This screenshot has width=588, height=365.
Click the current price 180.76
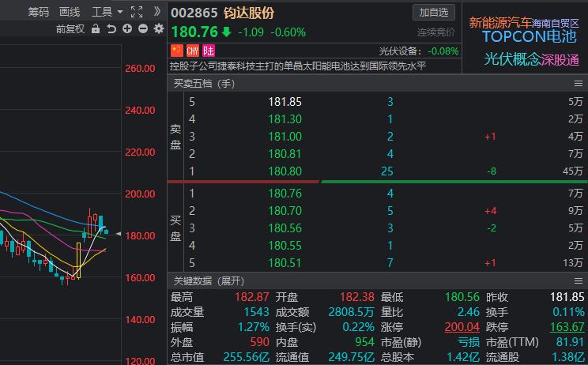click(x=194, y=32)
